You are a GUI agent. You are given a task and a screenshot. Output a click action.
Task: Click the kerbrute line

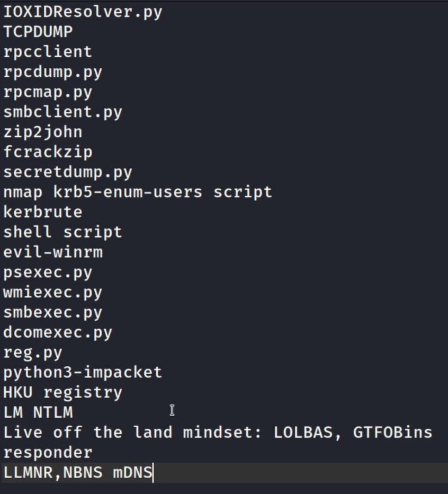(x=43, y=212)
